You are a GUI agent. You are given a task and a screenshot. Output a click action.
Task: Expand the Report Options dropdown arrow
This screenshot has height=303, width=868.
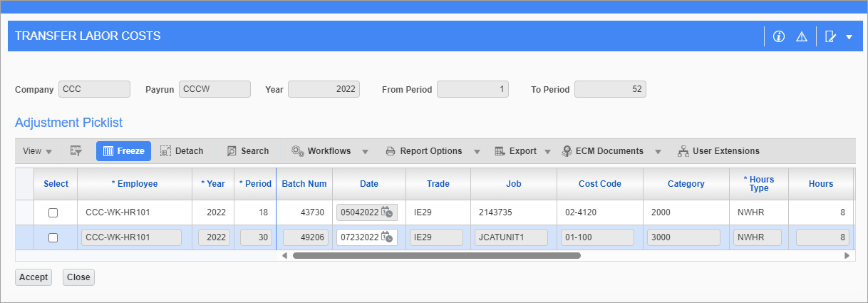click(477, 151)
